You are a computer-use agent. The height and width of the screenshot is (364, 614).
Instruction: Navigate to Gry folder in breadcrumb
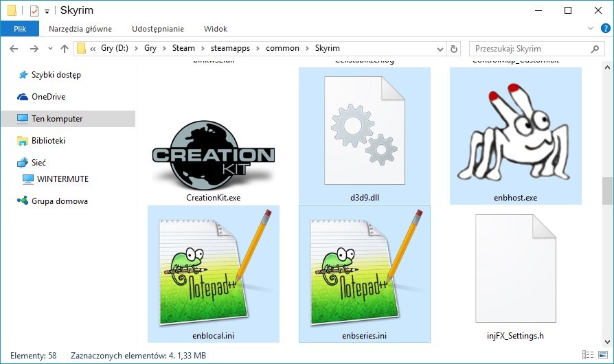point(150,48)
